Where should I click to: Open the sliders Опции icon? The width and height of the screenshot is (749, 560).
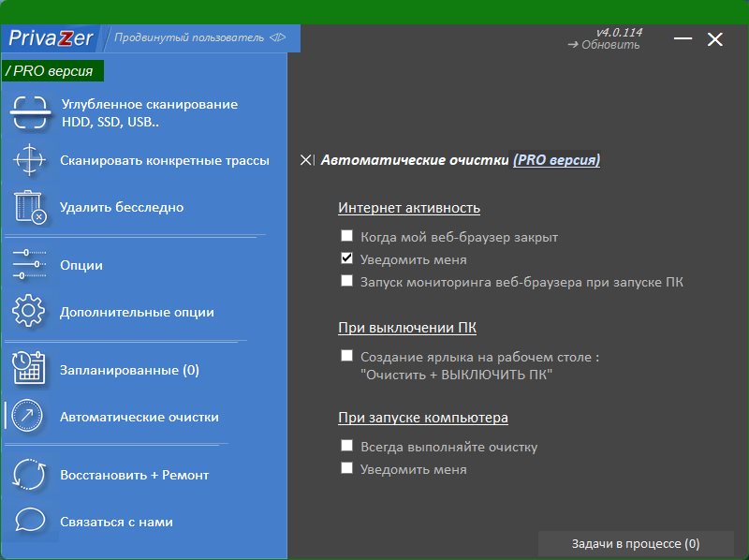(x=29, y=265)
